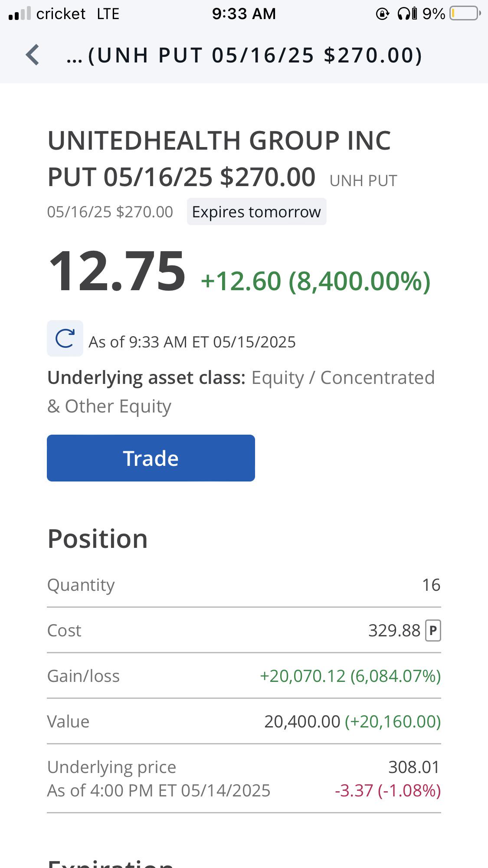Viewport: 488px width, 868px height.
Task: Tap the UNITEDHEALTH GROUP INC title
Action: click(x=219, y=141)
